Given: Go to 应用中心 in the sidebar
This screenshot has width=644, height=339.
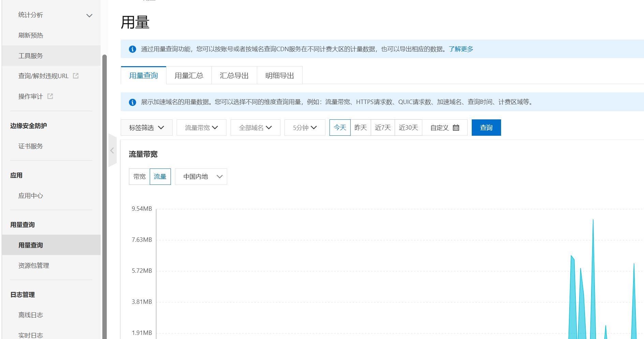Looking at the screenshot, I should pyautogui.click(x=31, y=196).
